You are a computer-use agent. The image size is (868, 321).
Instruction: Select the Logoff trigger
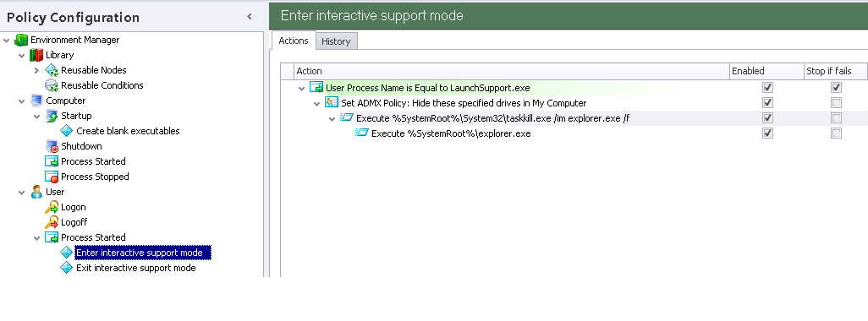pyautogui.click(x=74, y=222)
